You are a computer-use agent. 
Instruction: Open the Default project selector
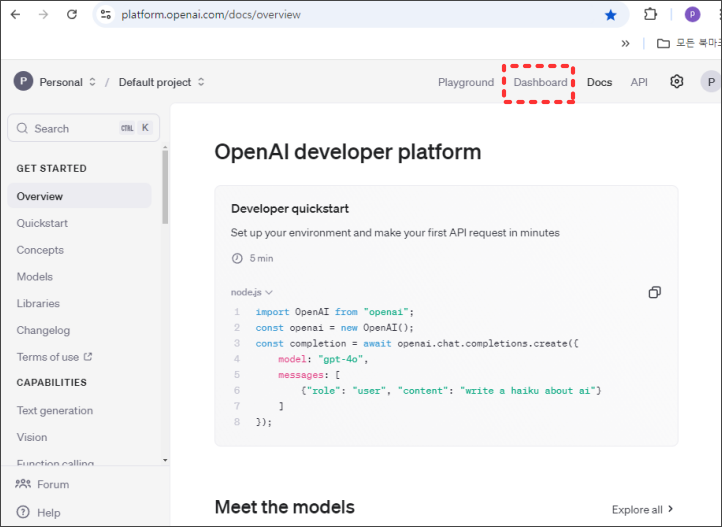click(161, 82)
